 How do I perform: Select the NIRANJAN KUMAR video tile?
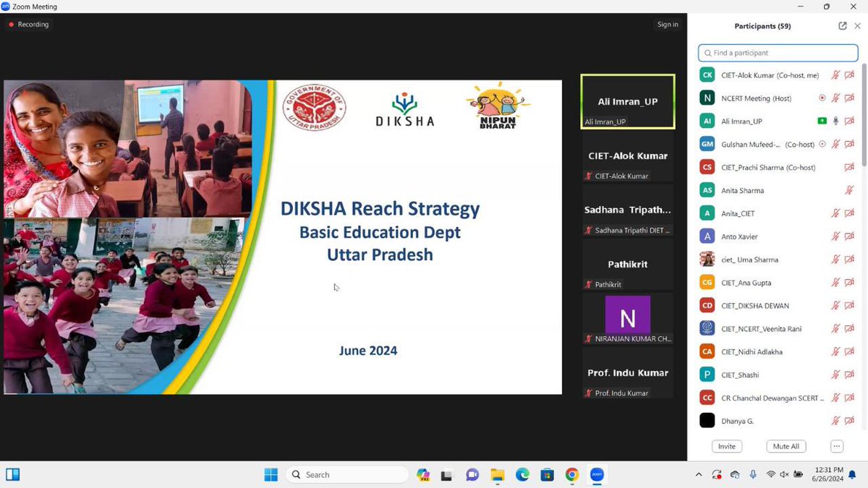click(x=628, y=319)
